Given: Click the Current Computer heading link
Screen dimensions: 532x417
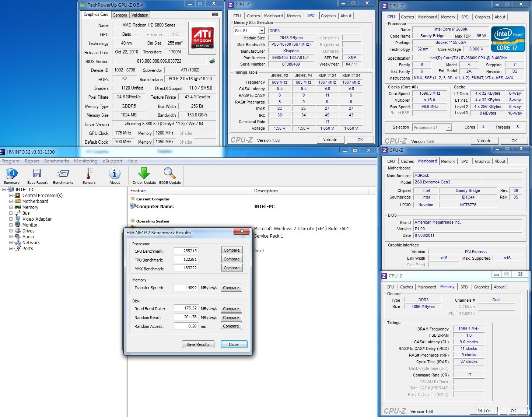Looking at the screenshot, I should pos(153,199).
